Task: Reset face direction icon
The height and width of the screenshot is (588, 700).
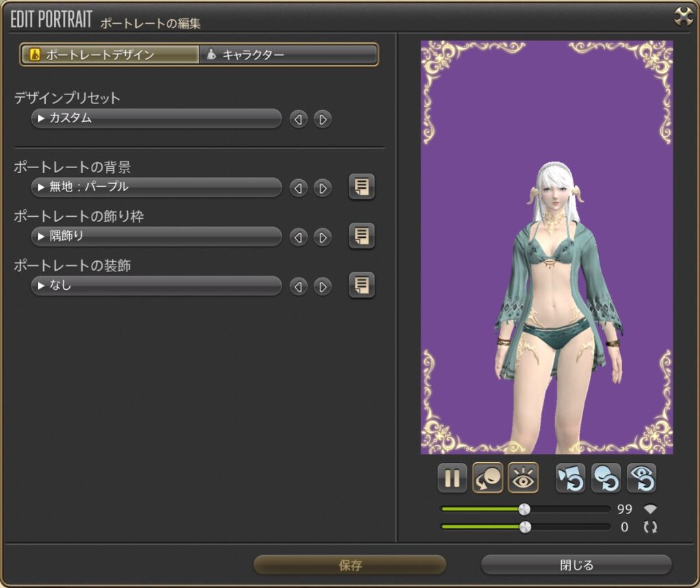Action: click(606, 478)
